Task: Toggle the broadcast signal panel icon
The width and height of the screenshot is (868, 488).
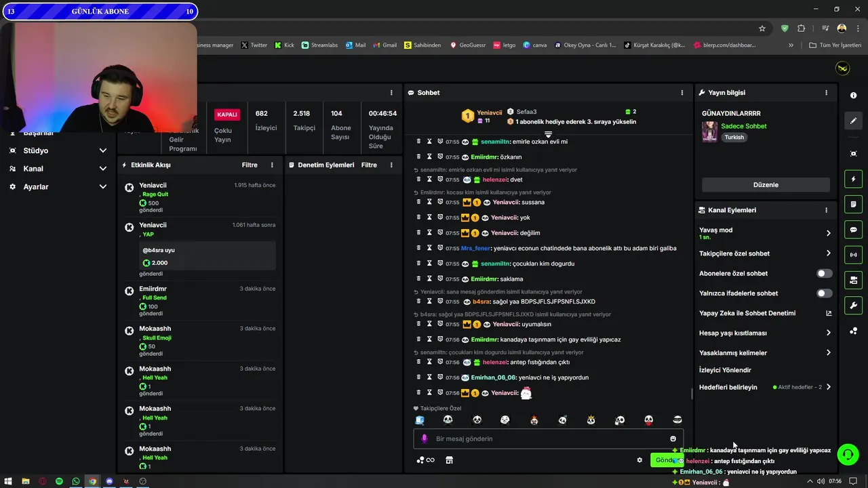Action: pyautogui.click(x=853, y=255)
